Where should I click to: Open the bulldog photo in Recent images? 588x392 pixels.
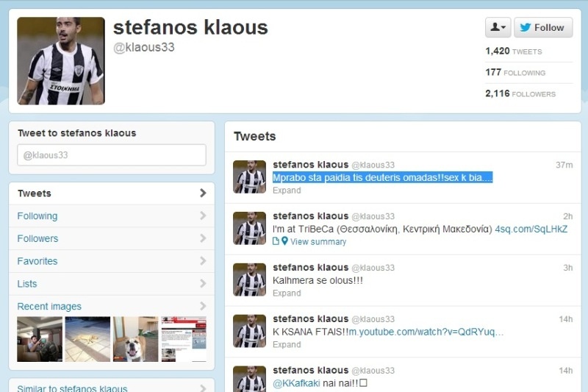136,339
